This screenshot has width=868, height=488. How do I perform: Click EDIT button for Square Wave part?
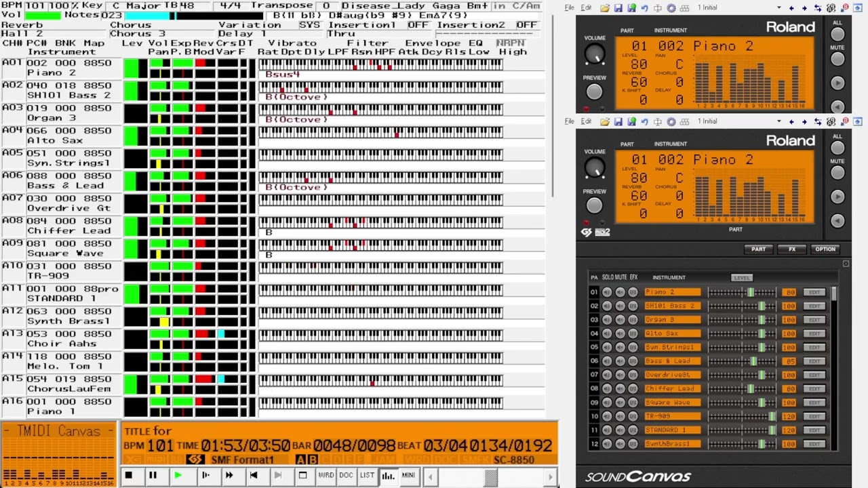(x=814, y=403)
